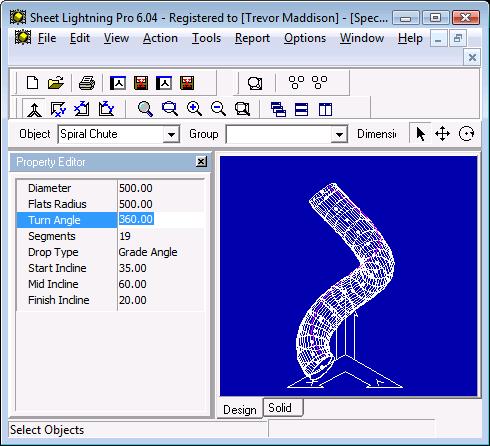The height and width of the screenshot is (446, 490).
Task: Click the New document icon
Action: [32, 82]
